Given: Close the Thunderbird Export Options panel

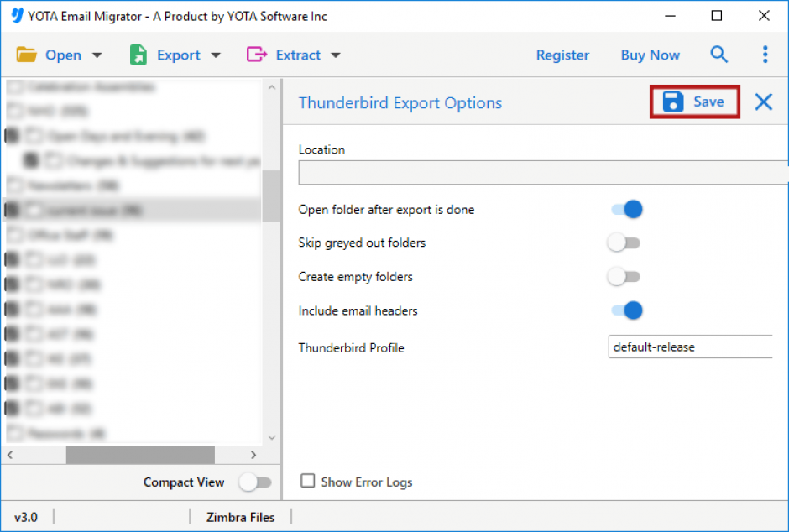Looking at the screenshot, I should [x=763, y=102].
